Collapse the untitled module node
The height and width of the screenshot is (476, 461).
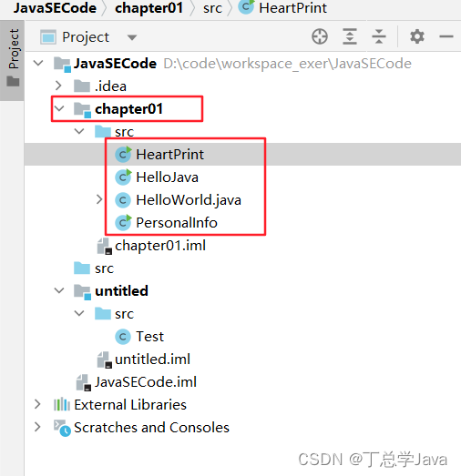[x=59, y=290]
